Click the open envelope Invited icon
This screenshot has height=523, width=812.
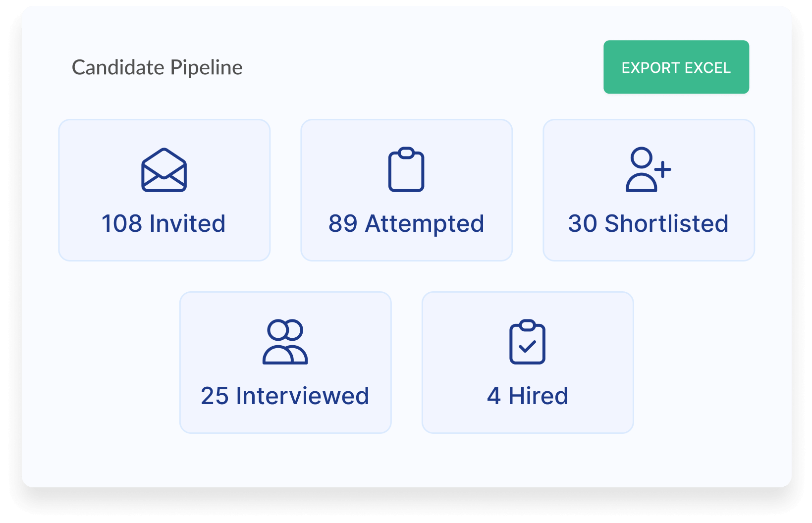point(163,172)
